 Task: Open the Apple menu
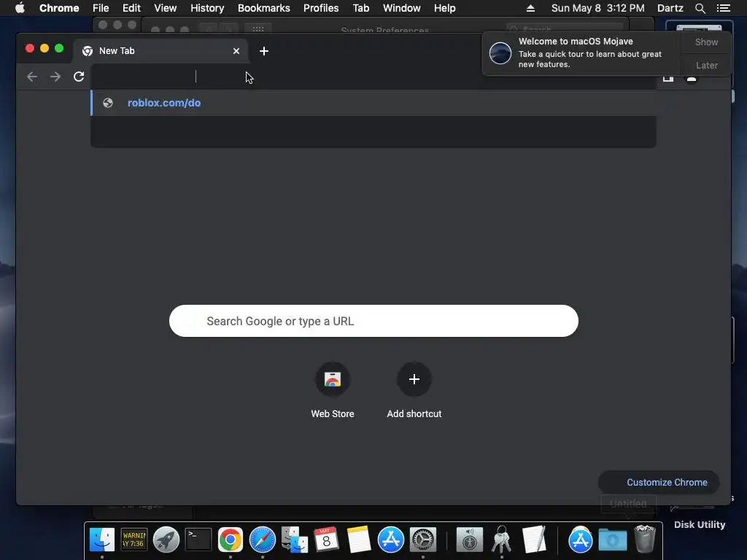point(20,8)
